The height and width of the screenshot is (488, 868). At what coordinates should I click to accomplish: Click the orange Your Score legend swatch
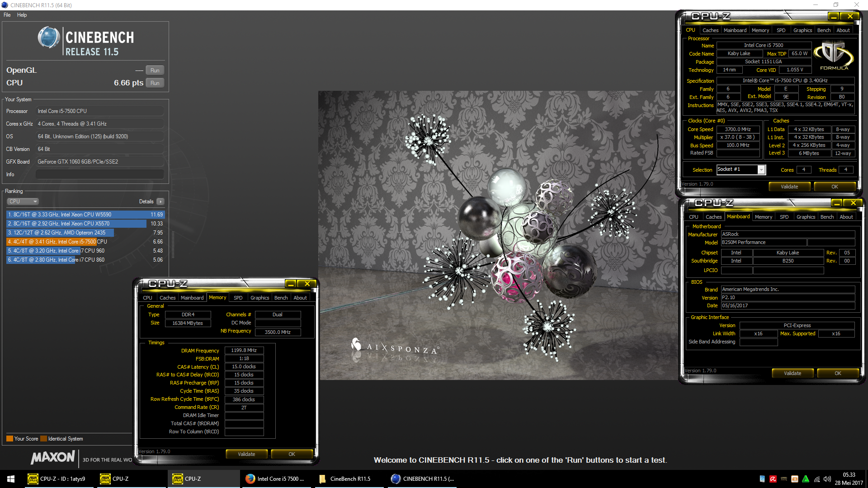point(9,439)
